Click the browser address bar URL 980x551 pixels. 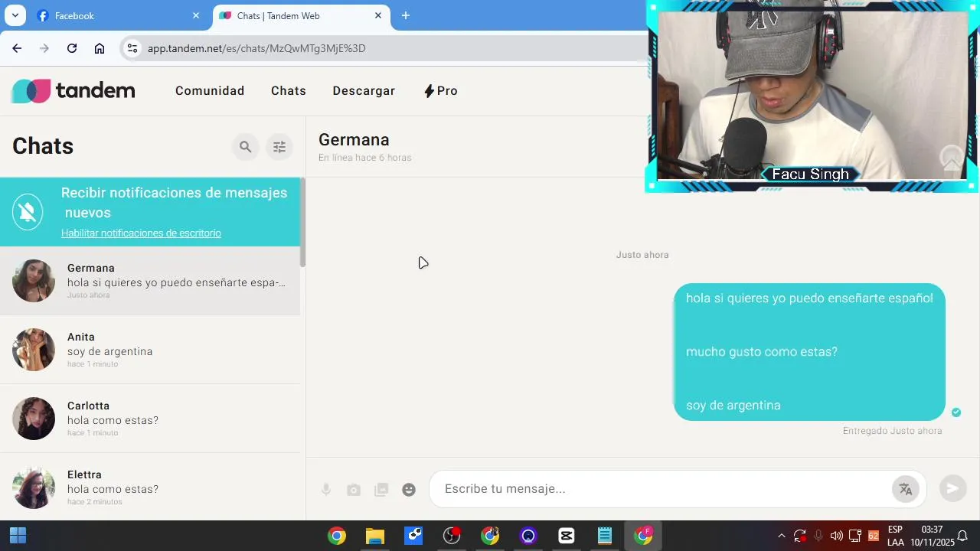pos(256,48)
